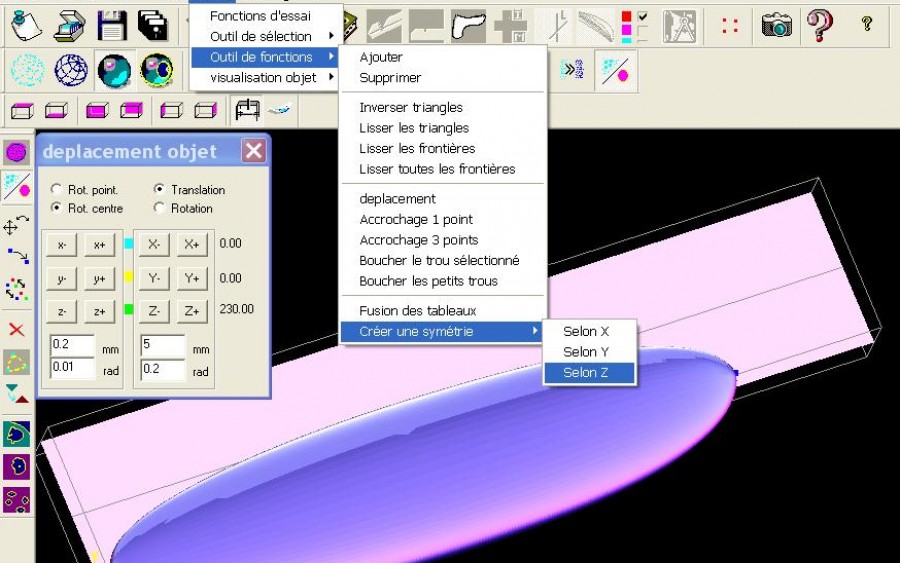Click the large Z- button
The height and width of the screenshot is (563, 900).
(x=154, y=311)
